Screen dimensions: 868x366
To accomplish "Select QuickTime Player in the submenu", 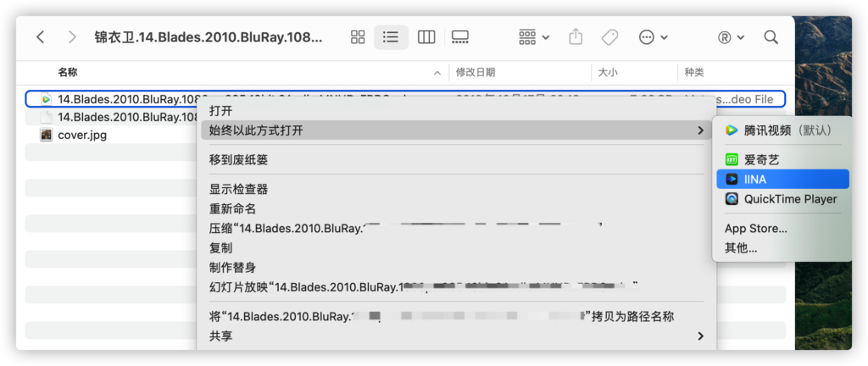I will (790, 199).
